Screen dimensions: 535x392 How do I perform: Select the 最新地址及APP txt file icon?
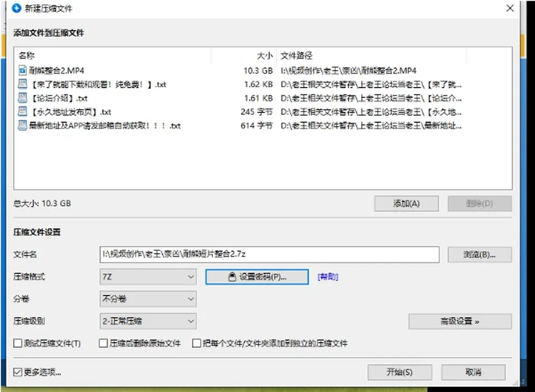tap(22, 125)
